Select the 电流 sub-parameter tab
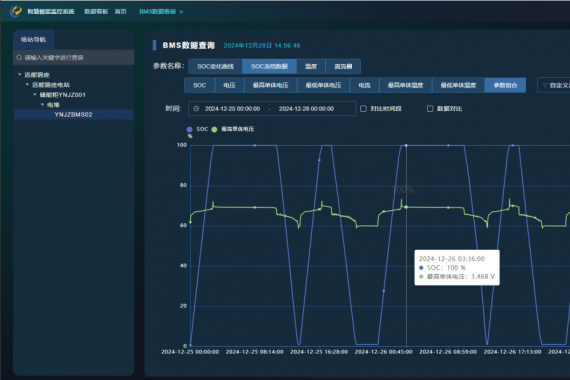 click(364, 85)
